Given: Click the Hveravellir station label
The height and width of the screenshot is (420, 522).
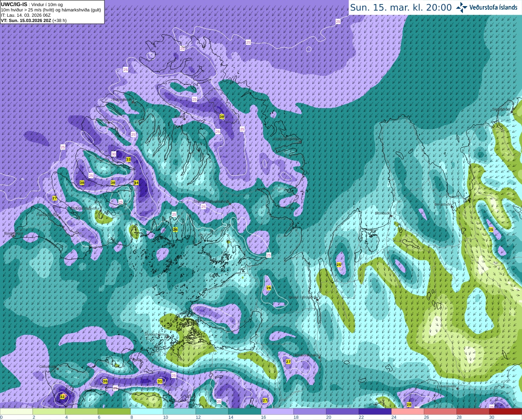Looking at the screenshot, I should [x=447, y=386].
